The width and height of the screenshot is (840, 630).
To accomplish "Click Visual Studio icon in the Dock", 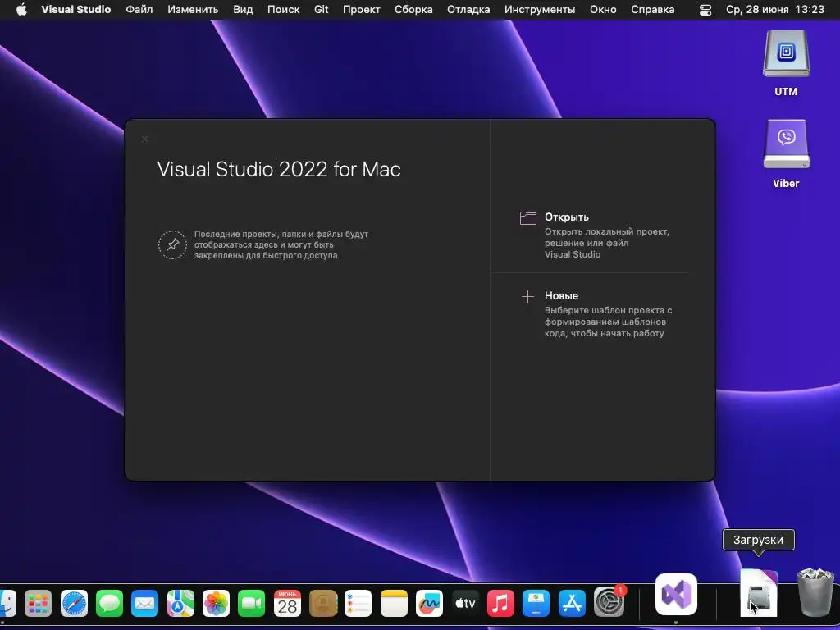I will (676, 594).
